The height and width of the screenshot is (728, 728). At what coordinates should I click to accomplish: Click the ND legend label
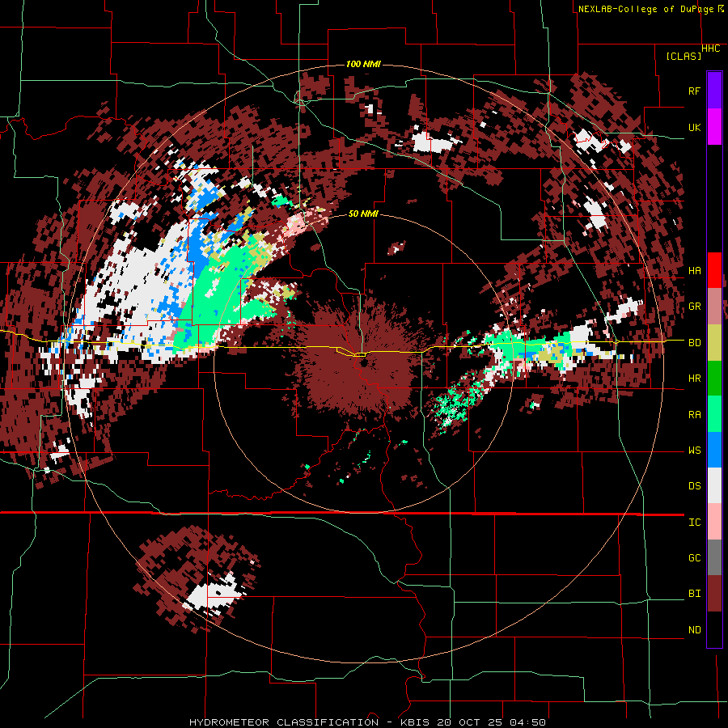694,630
